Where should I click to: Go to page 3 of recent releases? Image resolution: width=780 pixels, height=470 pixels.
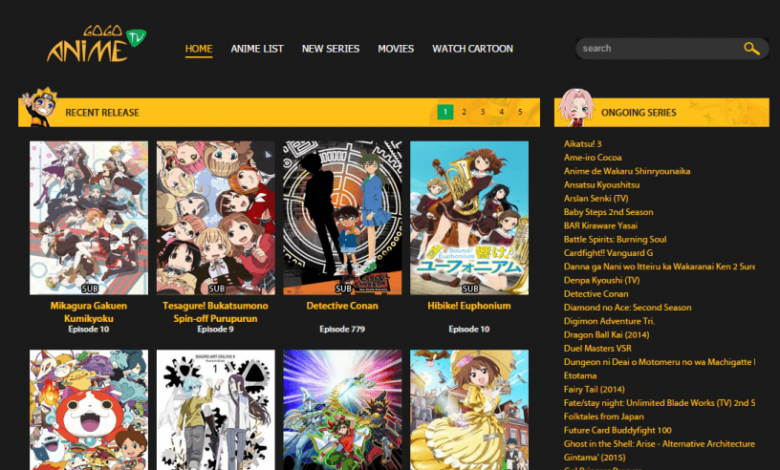pyautogui.click(x=483, y=112)
